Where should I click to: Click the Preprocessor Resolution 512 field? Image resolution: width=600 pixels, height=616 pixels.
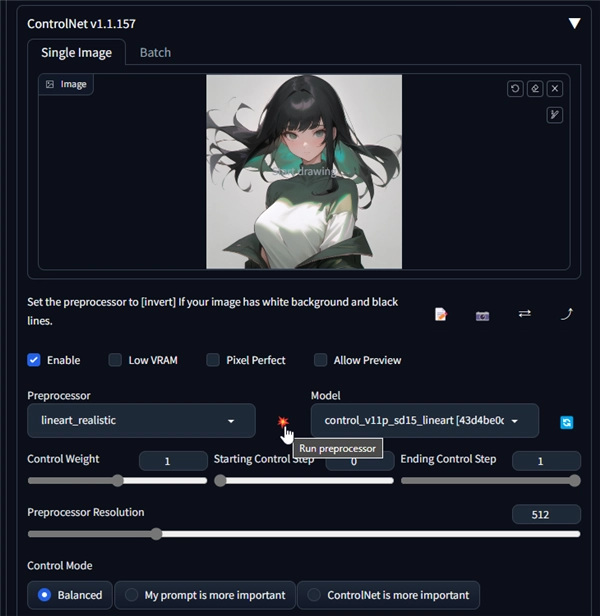click(546, 514)
